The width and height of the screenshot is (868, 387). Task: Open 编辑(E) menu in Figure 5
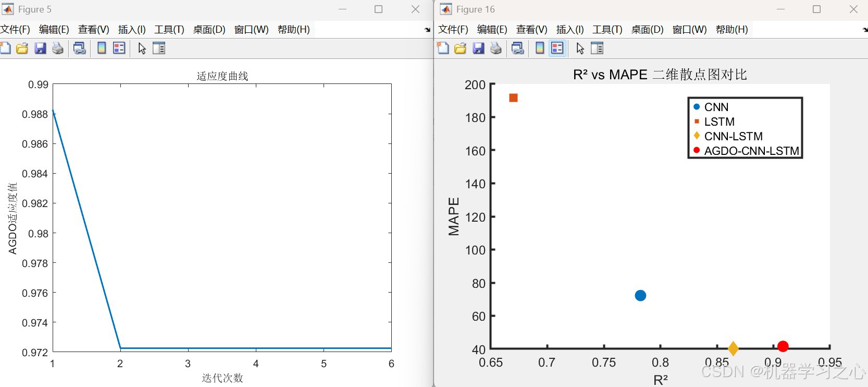click(54, 30)
